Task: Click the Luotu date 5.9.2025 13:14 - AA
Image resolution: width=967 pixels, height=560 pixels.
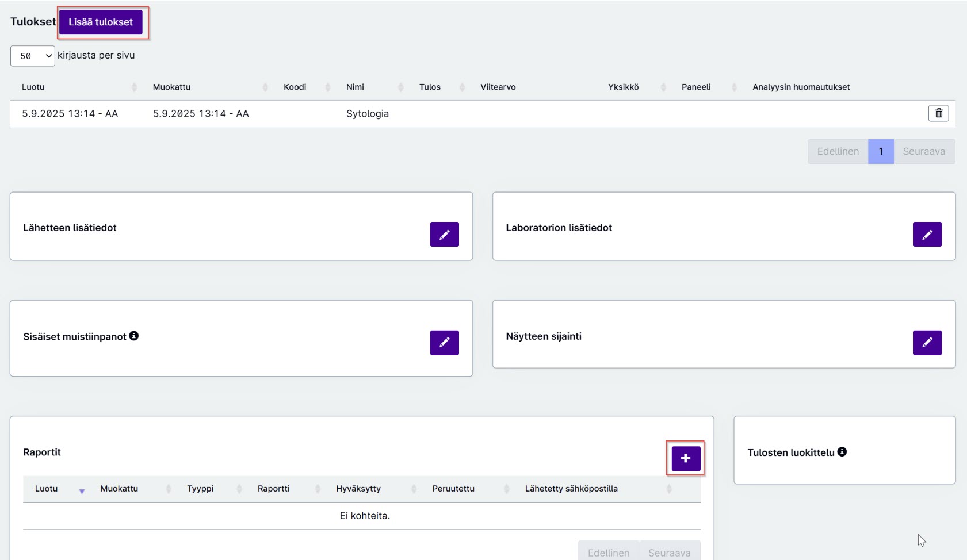Action: click(x=70, y=114)
